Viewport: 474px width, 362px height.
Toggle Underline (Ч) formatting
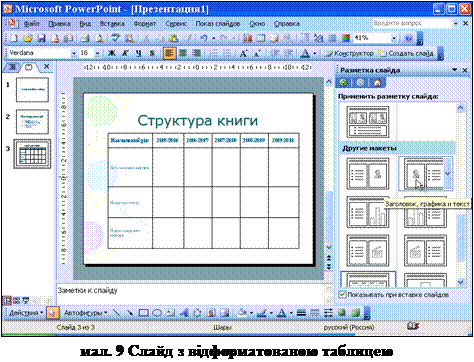pos(139,53)
